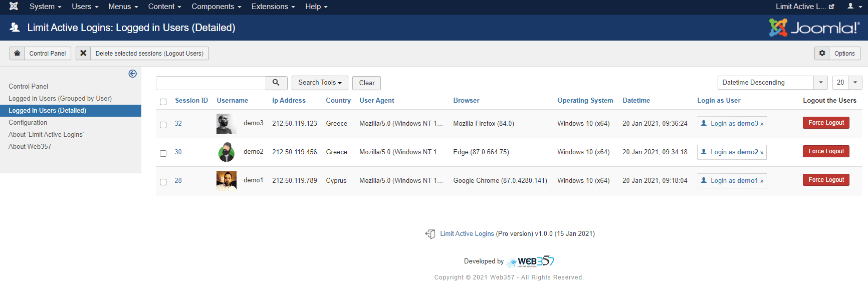Click session ID 28 link
868x293 pixels.
click(x=178, y=180)
